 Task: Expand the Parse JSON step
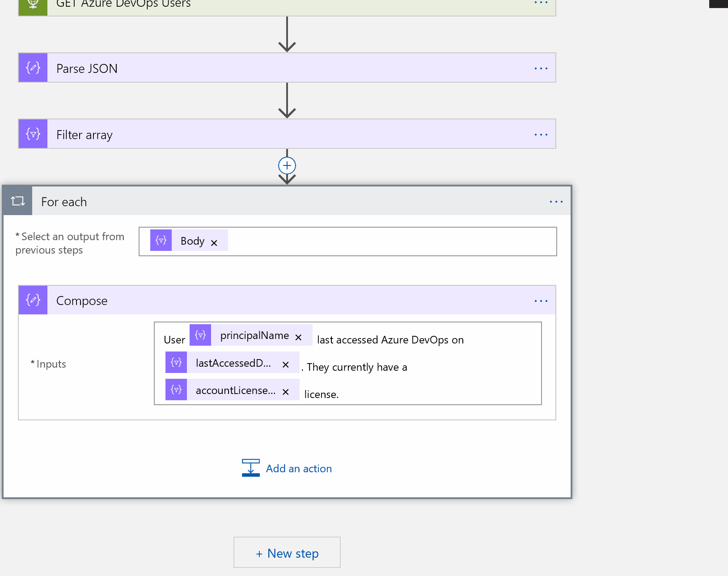(x=287, y=68)
